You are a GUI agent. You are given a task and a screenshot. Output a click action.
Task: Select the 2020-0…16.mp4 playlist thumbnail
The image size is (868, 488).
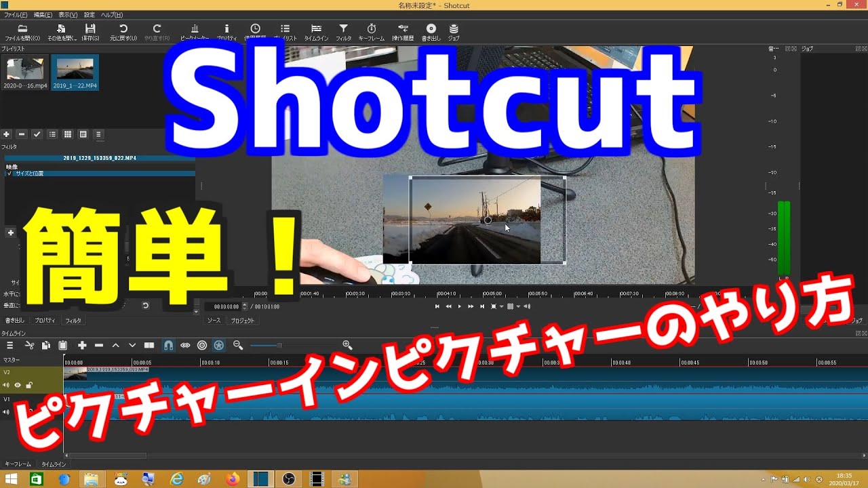point(25,71)
